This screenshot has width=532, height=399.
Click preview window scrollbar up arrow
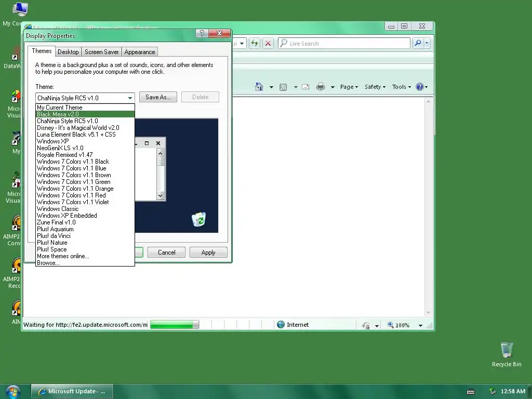[x=161, y=153]
